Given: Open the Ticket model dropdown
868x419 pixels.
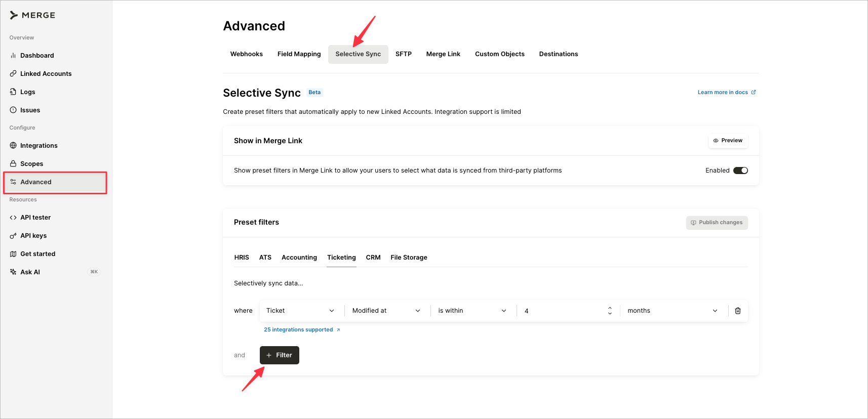Looking at the screenshot, I should pos(302,311).
